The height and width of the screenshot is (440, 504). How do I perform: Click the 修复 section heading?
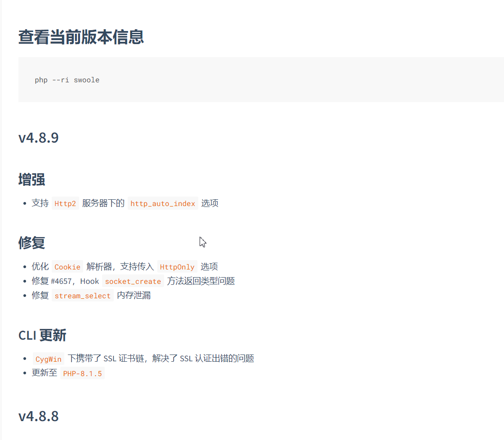pos(31,242)
